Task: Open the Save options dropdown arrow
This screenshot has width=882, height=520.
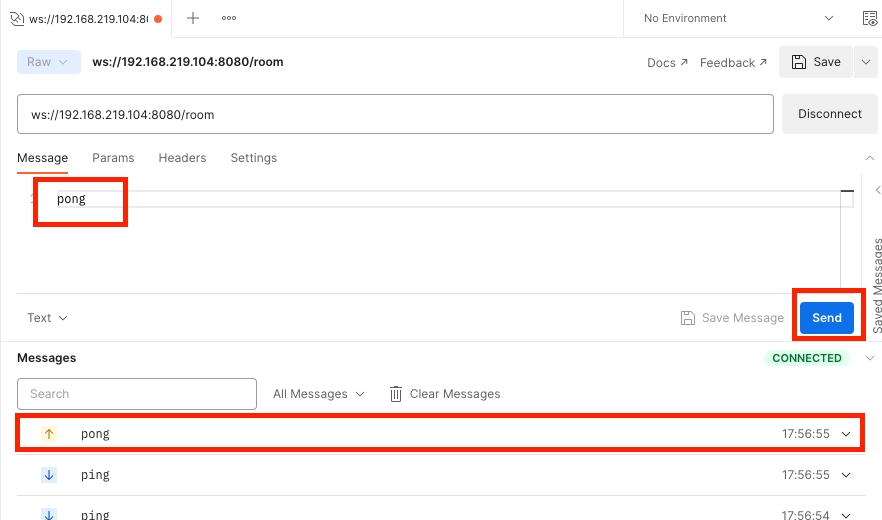Action: (x=866, y=62)
